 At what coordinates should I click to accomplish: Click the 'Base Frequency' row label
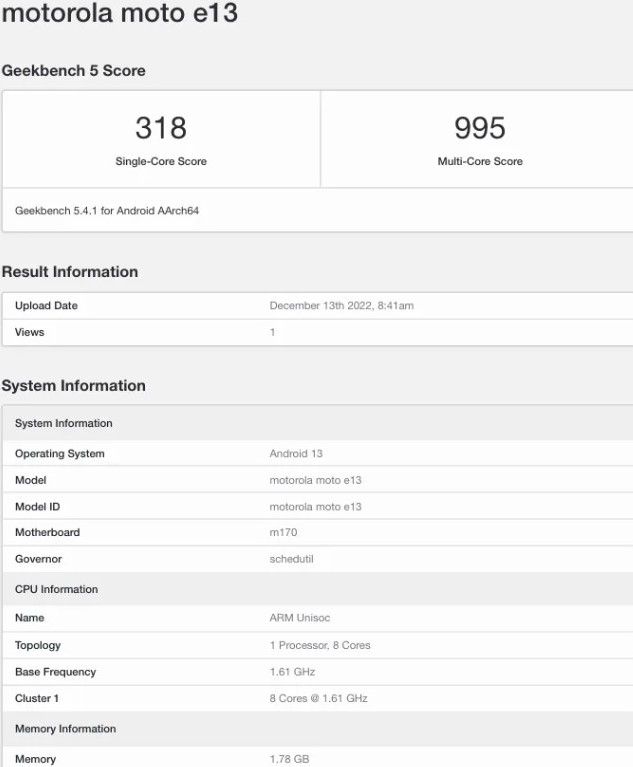[55, 672]
